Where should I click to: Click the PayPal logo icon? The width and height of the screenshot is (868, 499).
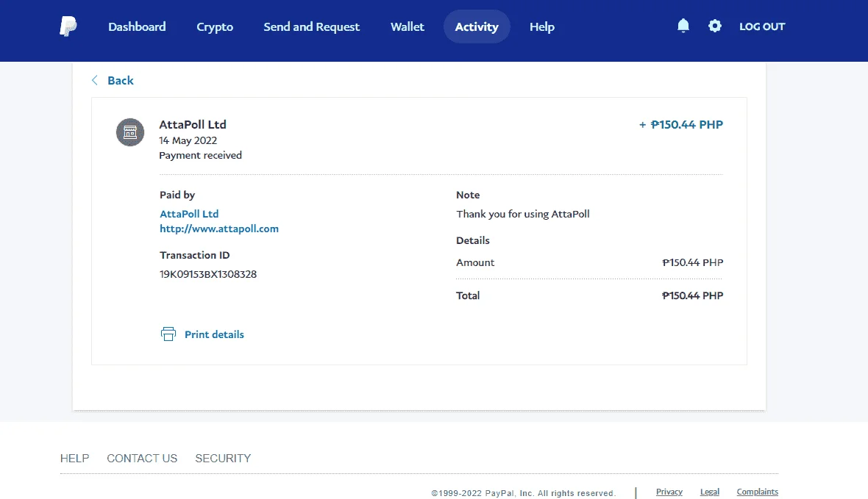(68, 26)
